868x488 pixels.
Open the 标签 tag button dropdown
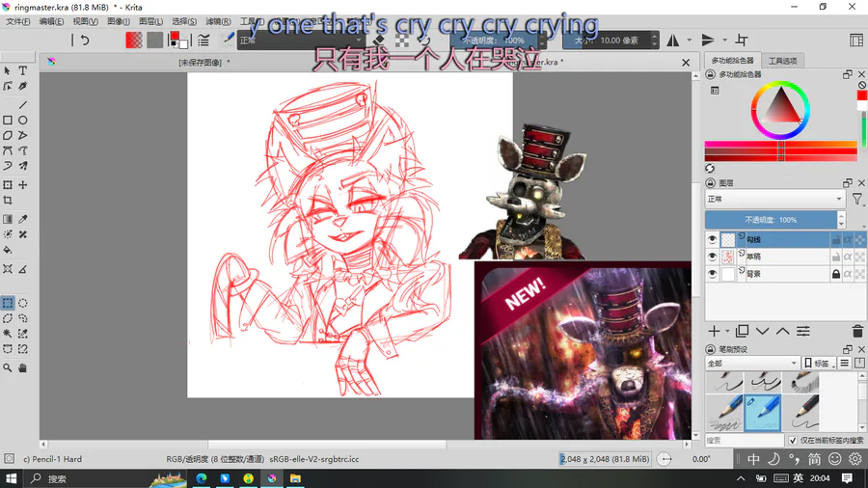coord(819,363)
